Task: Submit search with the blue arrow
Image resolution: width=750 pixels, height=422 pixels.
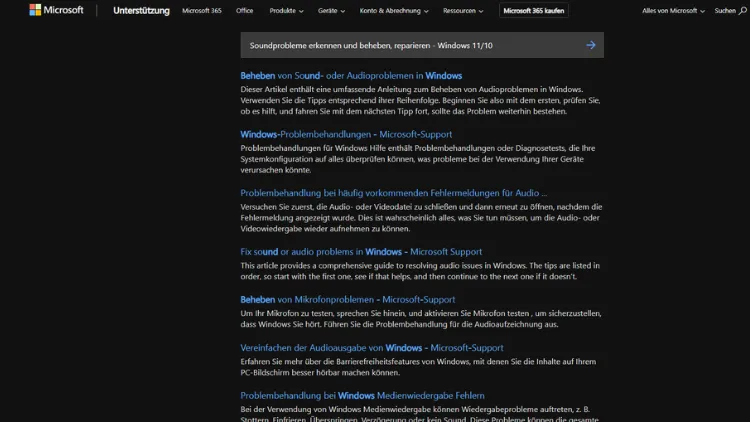Action: pyautogui.click(x=591, y=45)
